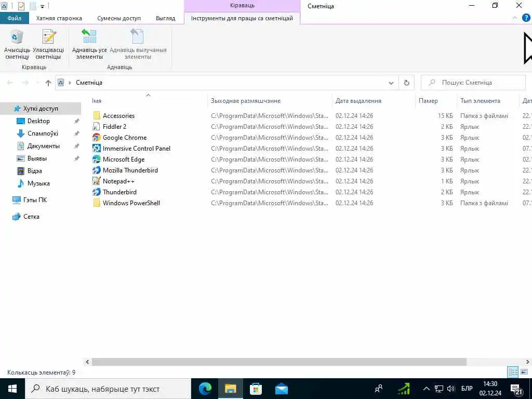Restore all items (Аднавіць усе элементы)
Image resolution: width=532 pixels, height=399 pixels.
point(89,45)
